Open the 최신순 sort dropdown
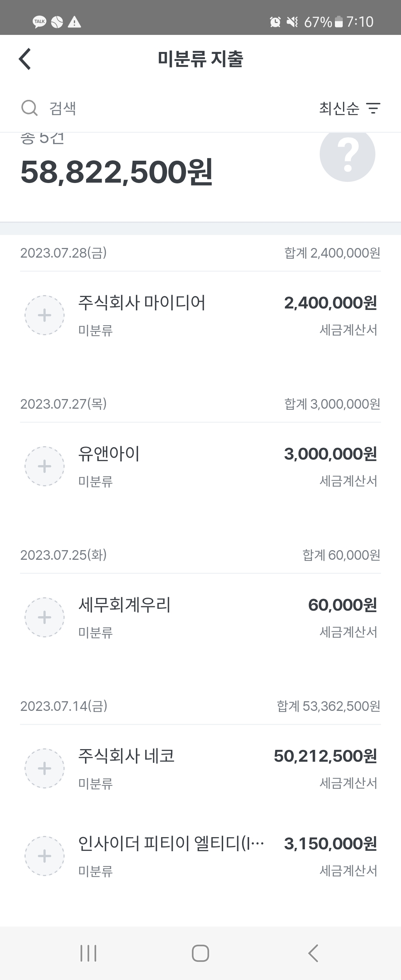Viewport: 401px width, 980px height. pos(339,108)
